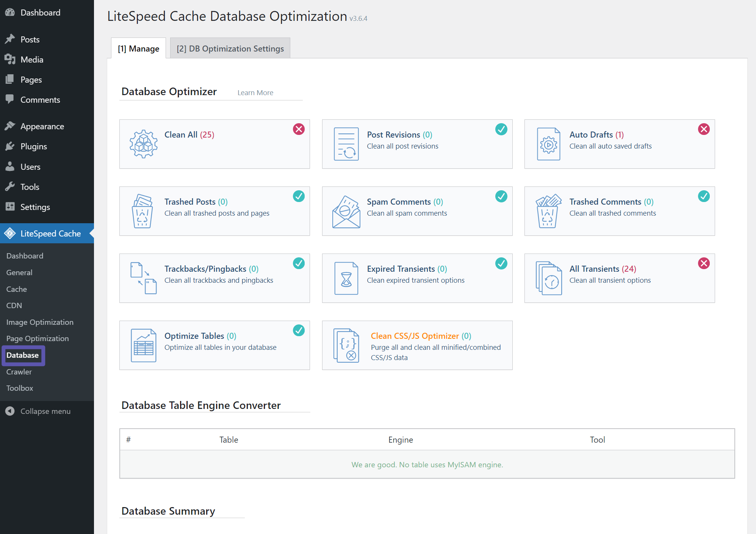
Task: Click the LiteSpeed Cache sidebar menu label
Action: (x=50, y=233)
